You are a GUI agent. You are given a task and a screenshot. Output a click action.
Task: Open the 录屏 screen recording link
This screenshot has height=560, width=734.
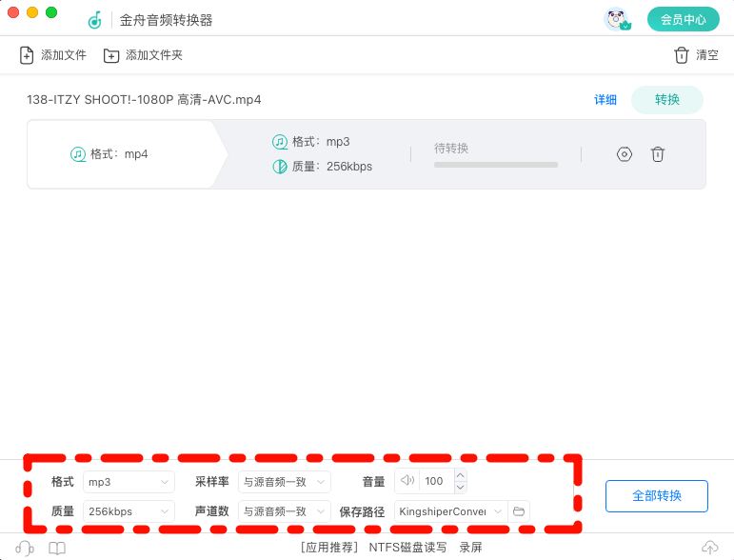tap(470, 548)
